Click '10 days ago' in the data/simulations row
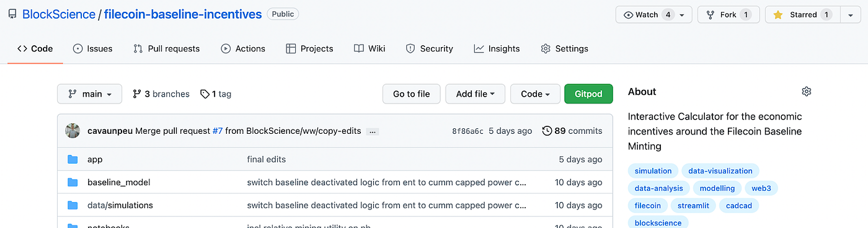The image size is (868, 228). (x=578, y=205)
